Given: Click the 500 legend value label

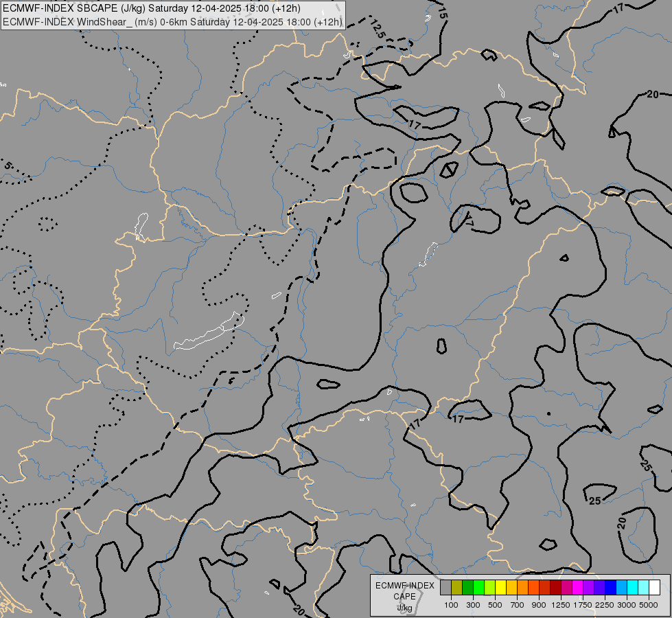Looking at the screenshot, I should coord(495,605).
